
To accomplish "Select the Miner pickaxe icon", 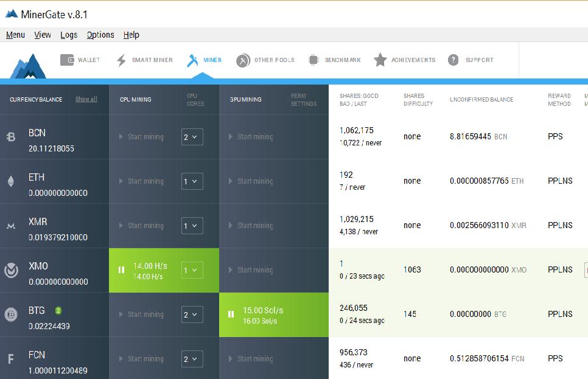I will click(193, 60).
